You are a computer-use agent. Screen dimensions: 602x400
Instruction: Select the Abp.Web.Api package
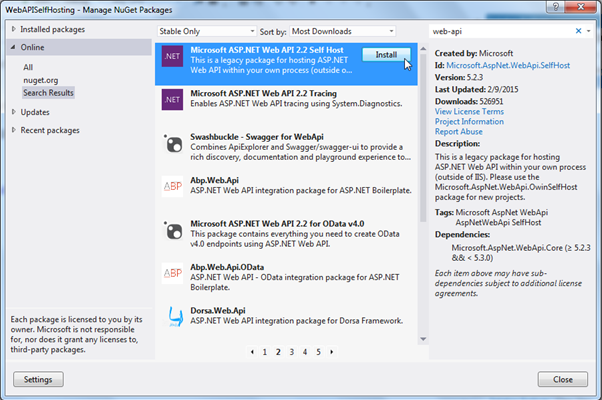click(x=286, y=194)
